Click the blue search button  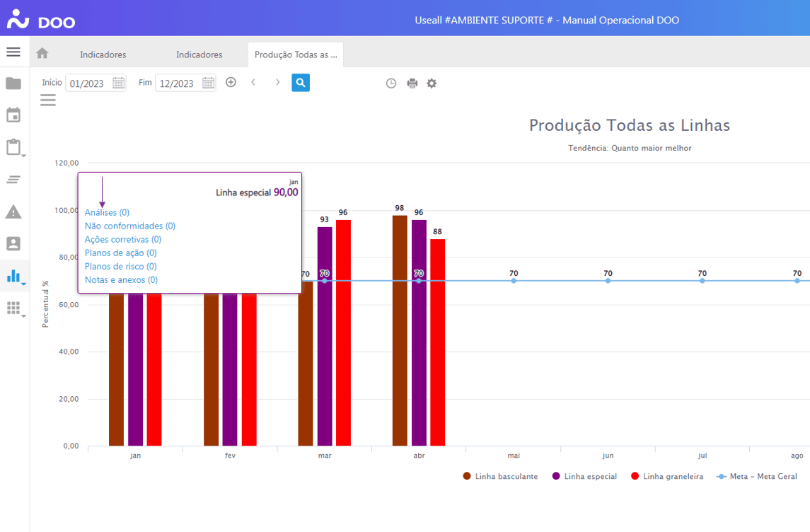click(x=301, y=83)
